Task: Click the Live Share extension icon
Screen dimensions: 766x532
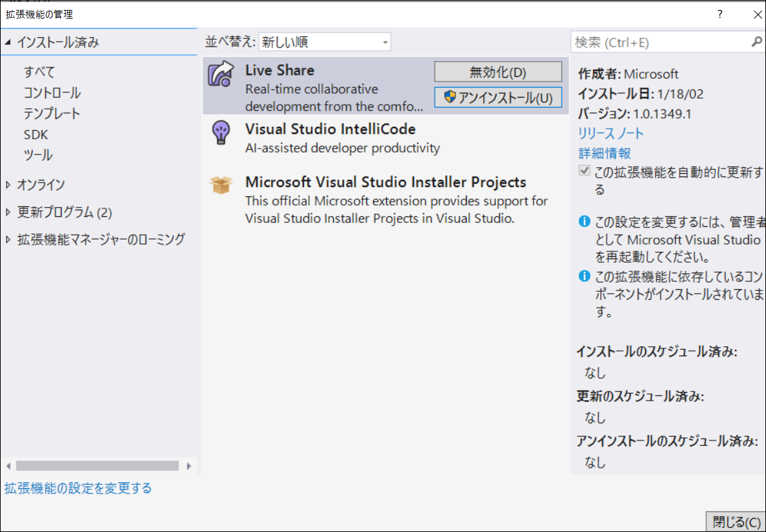Action: [x=221, y=74]
